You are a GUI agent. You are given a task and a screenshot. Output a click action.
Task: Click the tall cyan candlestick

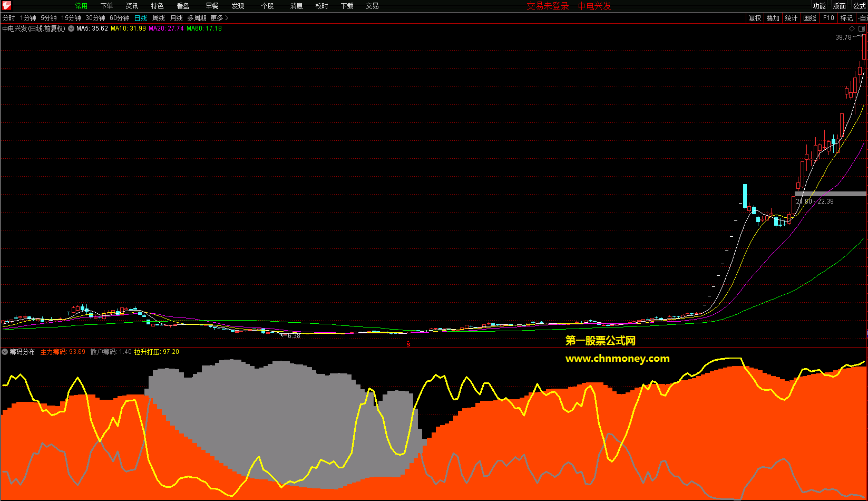coord(745,196)
